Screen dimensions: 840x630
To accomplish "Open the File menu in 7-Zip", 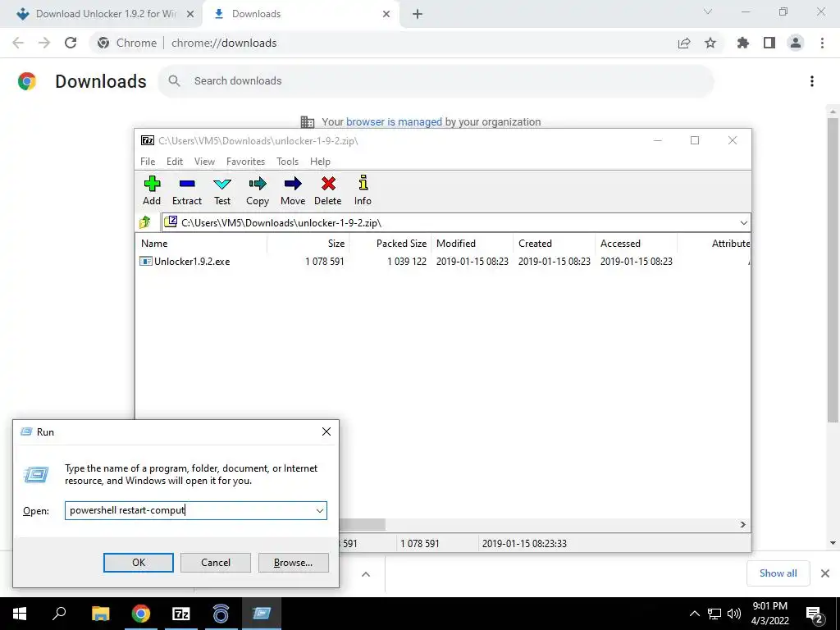I will click(x=148, y=162).
